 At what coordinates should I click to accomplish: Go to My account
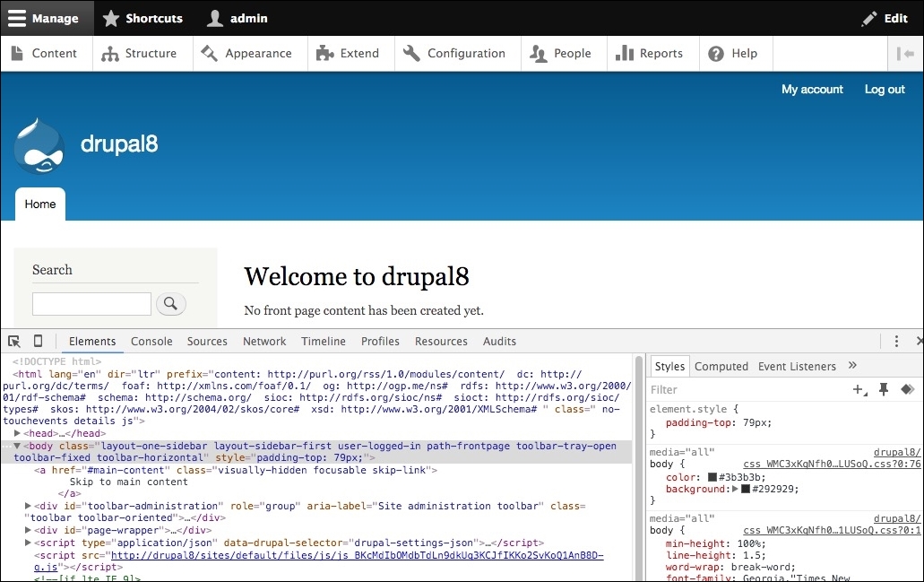coord(812,90)
